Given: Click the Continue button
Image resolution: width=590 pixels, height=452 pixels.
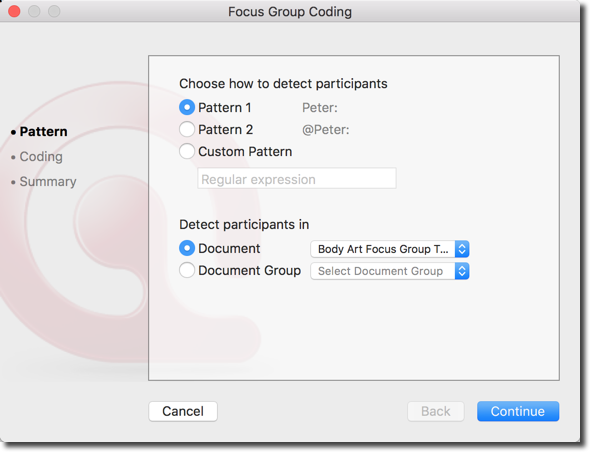Looking at the screenshot, I should [518, 411].
